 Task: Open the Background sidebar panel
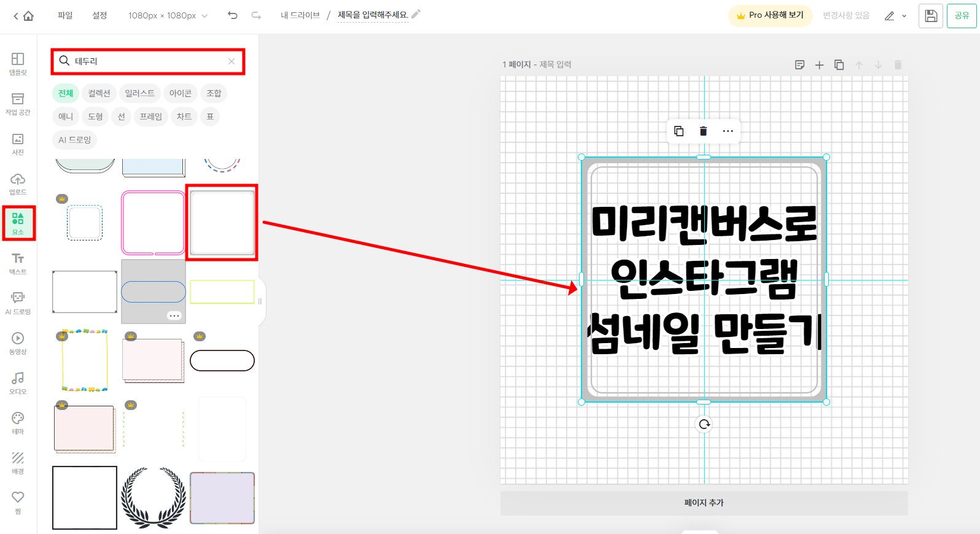click(18, 463)
